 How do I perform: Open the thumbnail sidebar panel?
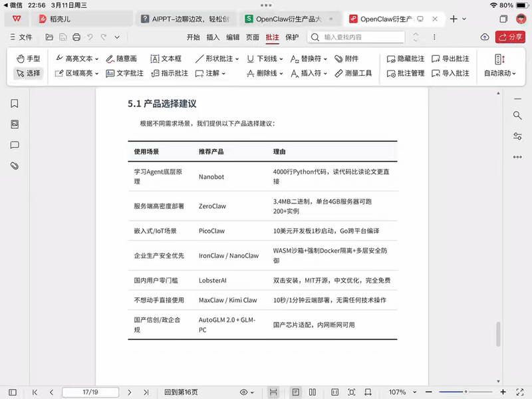14,124
